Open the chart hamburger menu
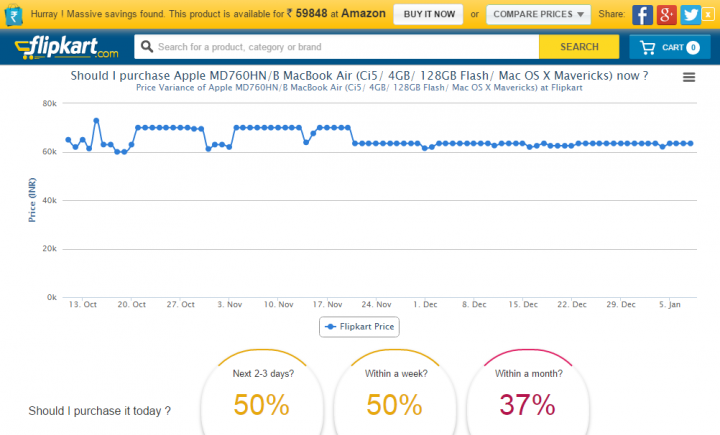This screenshot has width=720, height=435. (688, 77)
